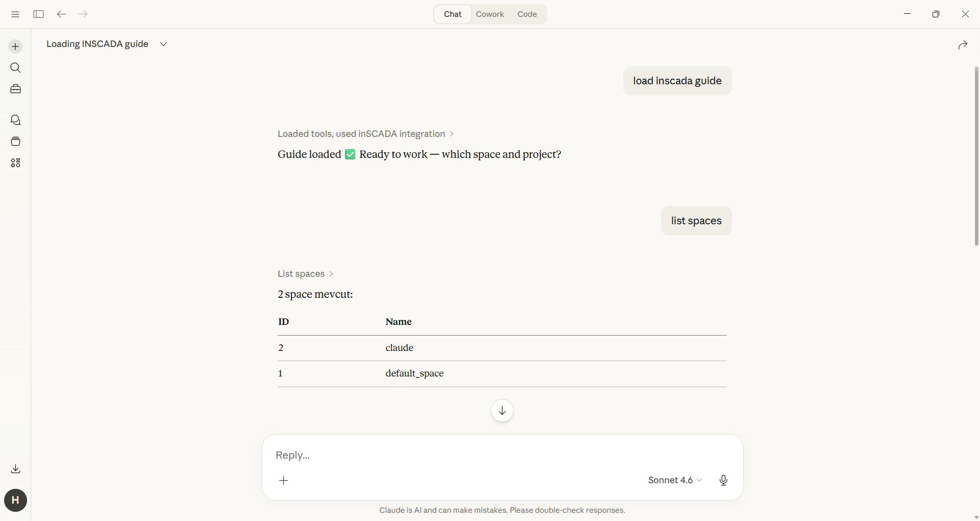Toggle the sidebar panel icon
Screen dimensions: 980x521
[x=38, y=14]
